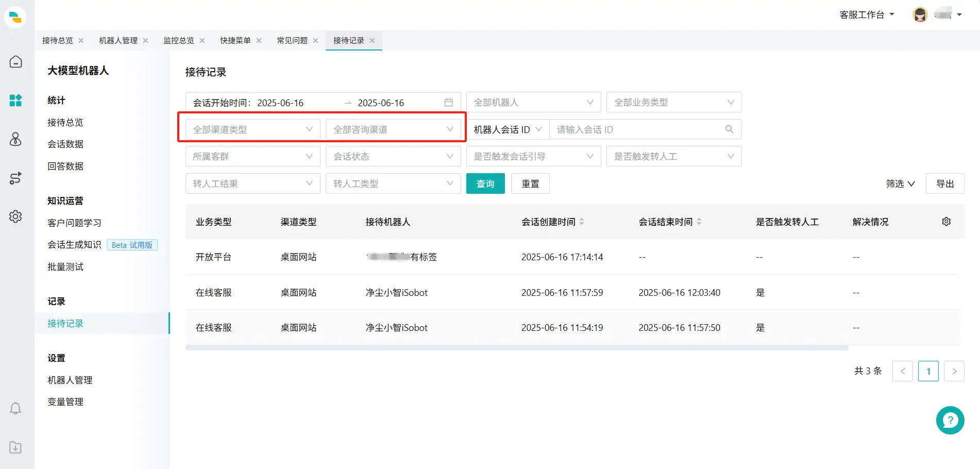Switch to the 常见问题 tab
This screenshot has height=469, width=980.
(x=292, y=41)
